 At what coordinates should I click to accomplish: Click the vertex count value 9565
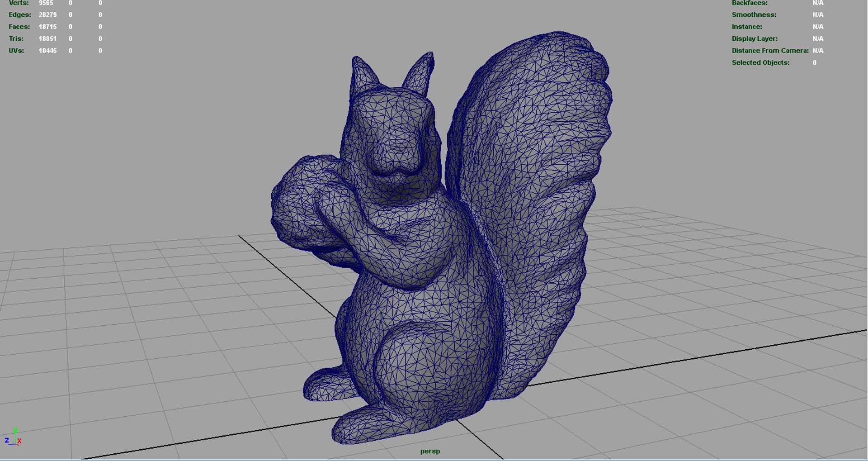46,3
